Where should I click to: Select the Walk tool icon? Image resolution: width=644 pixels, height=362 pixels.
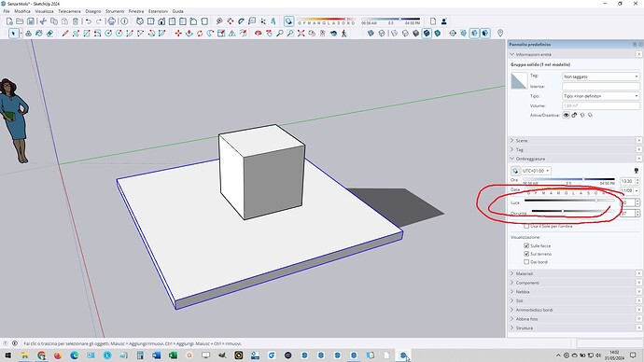344,34
